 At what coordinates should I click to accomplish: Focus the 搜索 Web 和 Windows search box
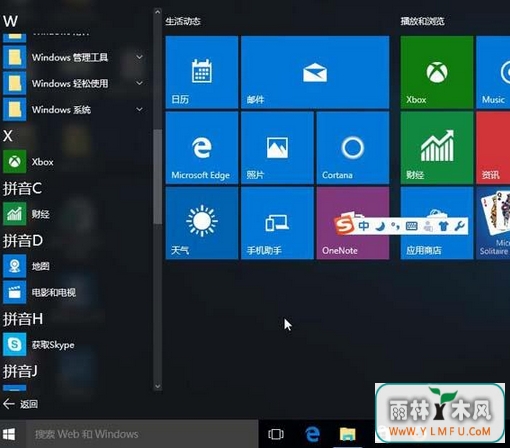click(x=142, y=434)
